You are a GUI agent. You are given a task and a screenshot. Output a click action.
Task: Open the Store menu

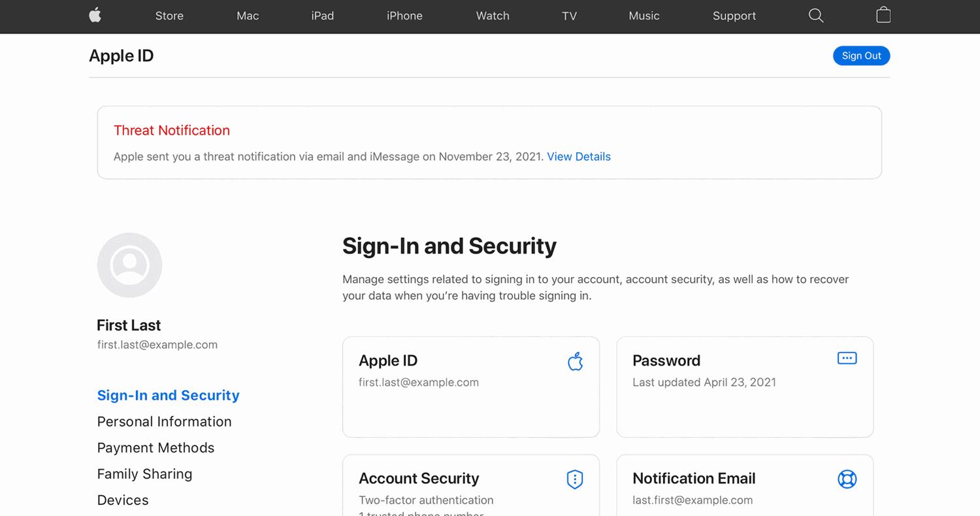[169, 16]
